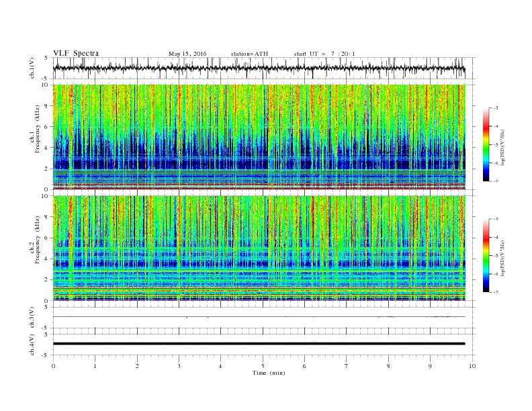Screen dimensions: 532x411
Task: Click inside the ch.1 spectrogram panel
Action: point(259,137)
